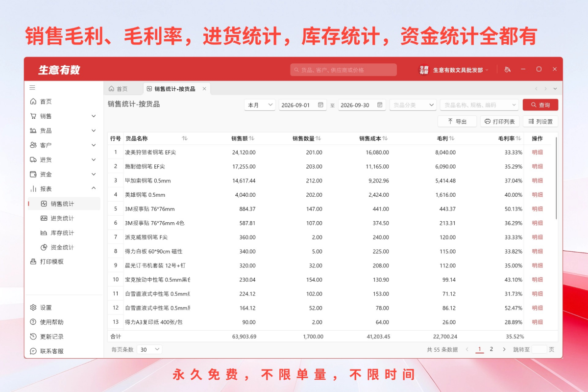Click the 列设置 column settings button
The image size is (588, 392).
[x=540, y=121]
